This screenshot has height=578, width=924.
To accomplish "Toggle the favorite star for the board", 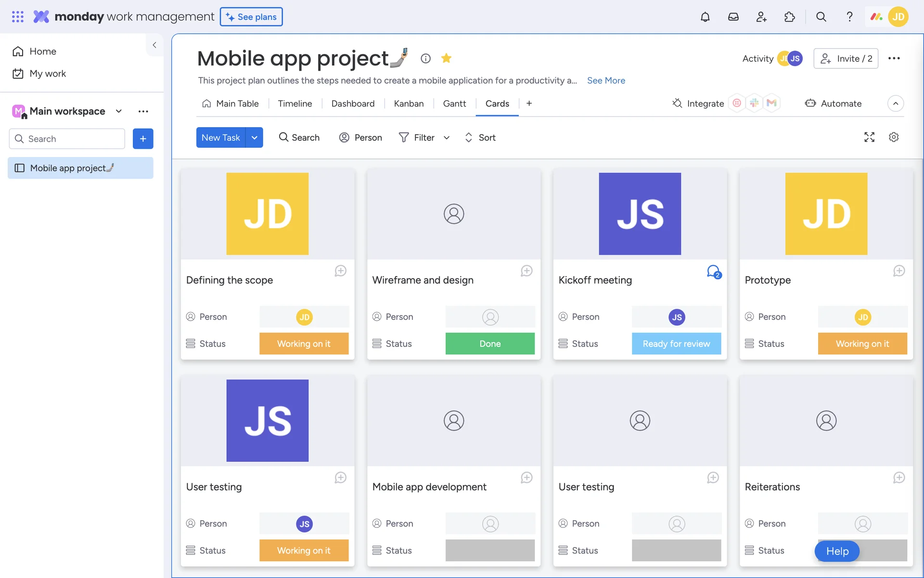I will pyautogui.click(x=446, y=58).
